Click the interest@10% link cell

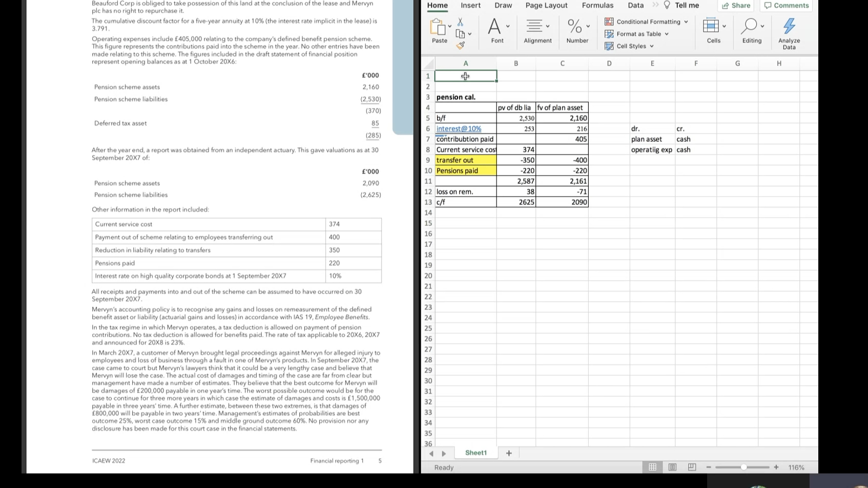pos(465,129)
